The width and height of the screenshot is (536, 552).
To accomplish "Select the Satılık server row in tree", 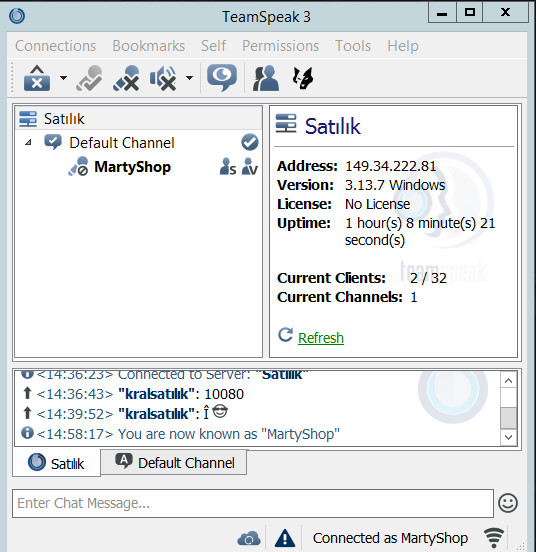I will (139, 119).
